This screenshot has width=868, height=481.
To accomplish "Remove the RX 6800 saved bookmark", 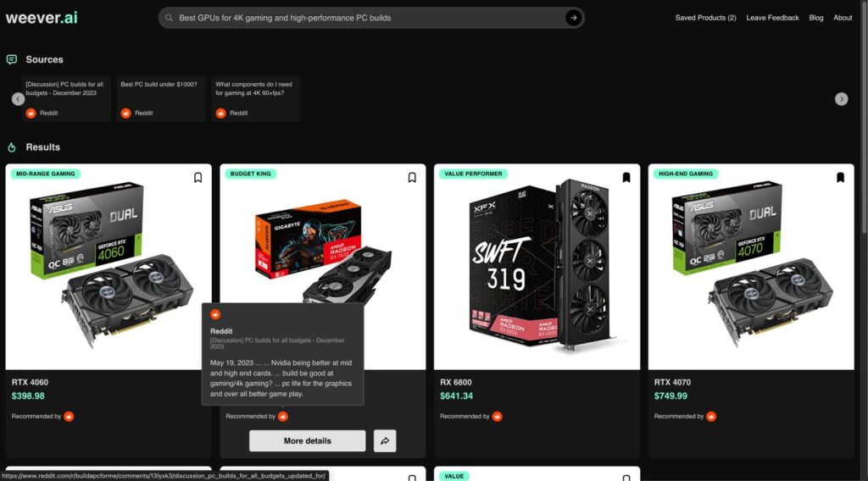I will [x=626, y=178].
